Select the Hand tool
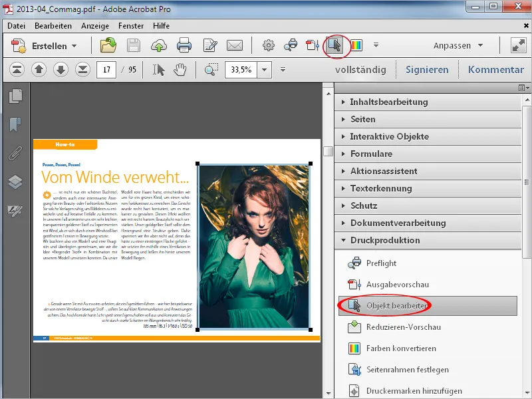This screenshot has height=399, width=532. click(180, 70)
